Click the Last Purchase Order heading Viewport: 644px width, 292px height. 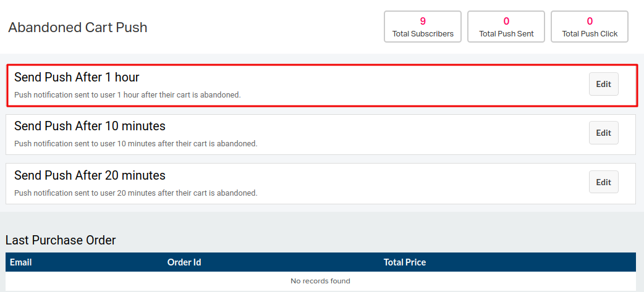pos(61,240)
